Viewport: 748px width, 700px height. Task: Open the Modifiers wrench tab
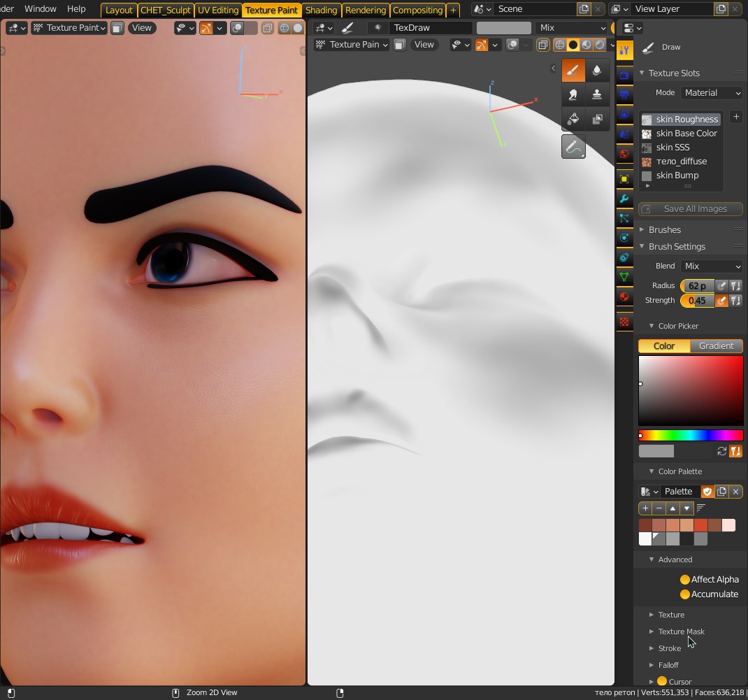pyautogui.click(x=624, y=199)
